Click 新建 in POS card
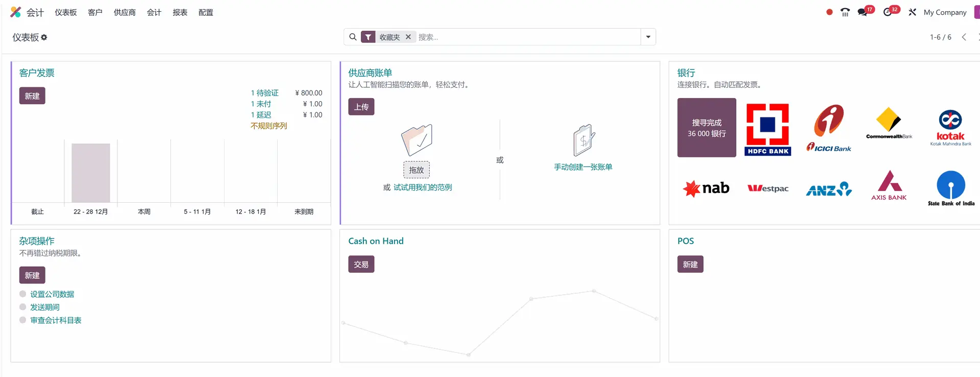Screen dimensions: 980x377 pos(690,265)
